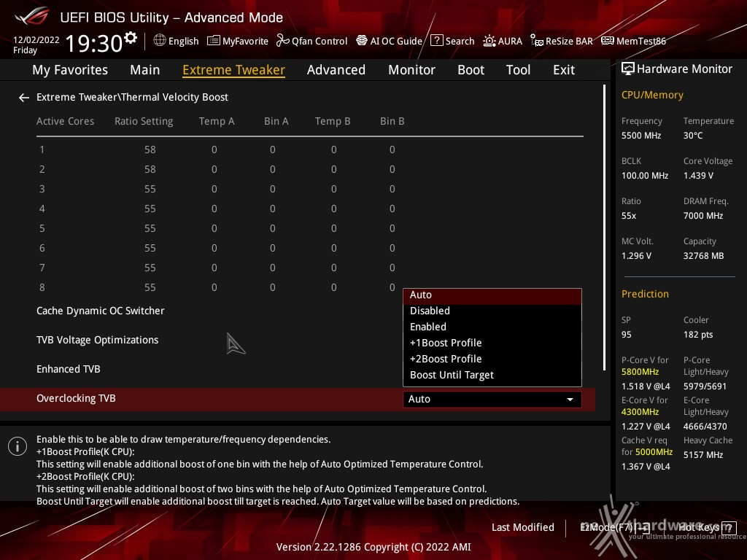The height and width of the screenshot is (560, 747).
Task: Click ratio 55 for active core 8
Action: (x=150, y=287)
